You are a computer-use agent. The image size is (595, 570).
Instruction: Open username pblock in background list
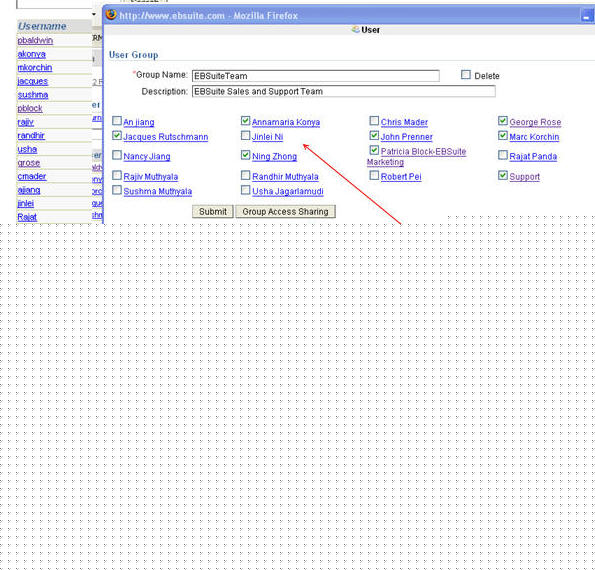click(30, 109)
